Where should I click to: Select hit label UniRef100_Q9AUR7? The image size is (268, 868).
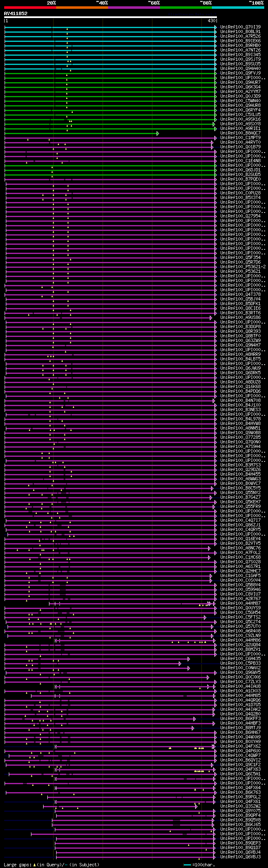coord(240,82)
